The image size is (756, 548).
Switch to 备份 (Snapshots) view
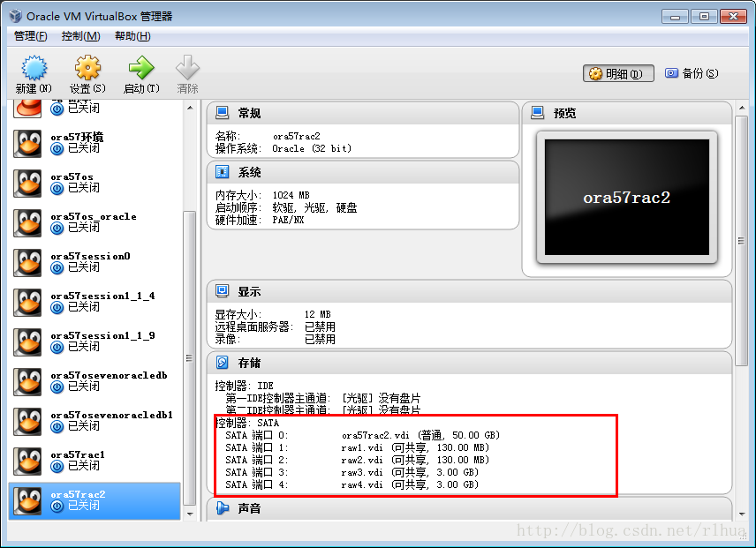click(692, 73)
